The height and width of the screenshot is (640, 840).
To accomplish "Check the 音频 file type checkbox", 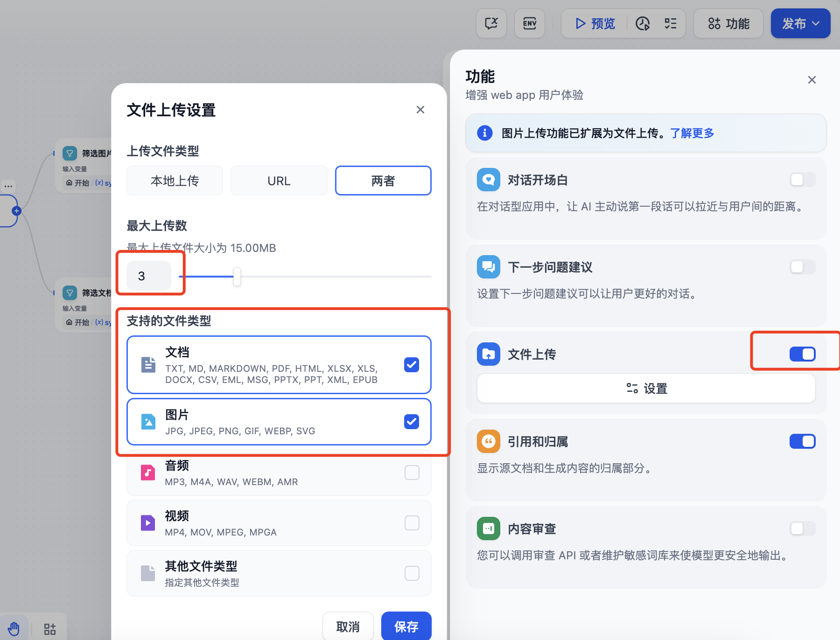I will (x=412, y=473).
